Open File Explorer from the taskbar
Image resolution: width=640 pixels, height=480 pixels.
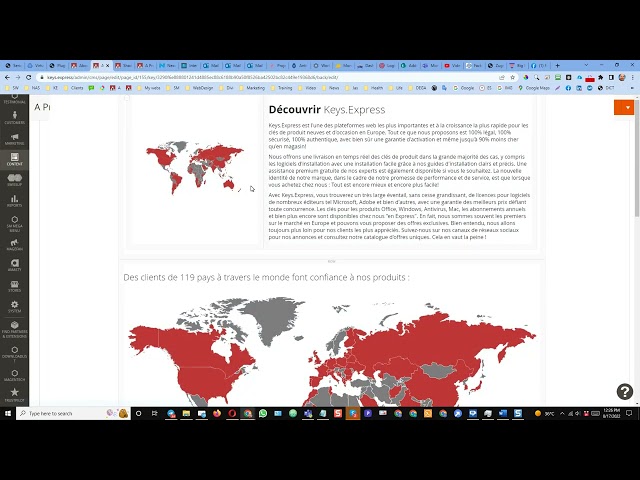(186, 413)
